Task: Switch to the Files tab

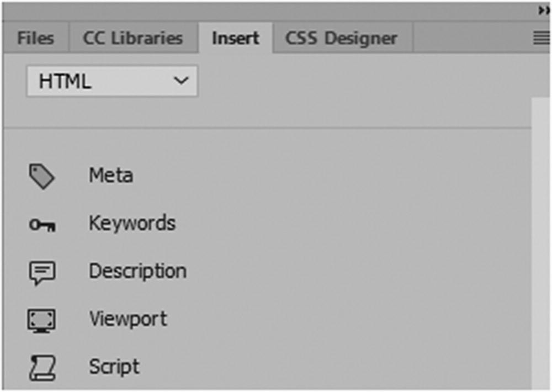Action: tap(35, 38)
